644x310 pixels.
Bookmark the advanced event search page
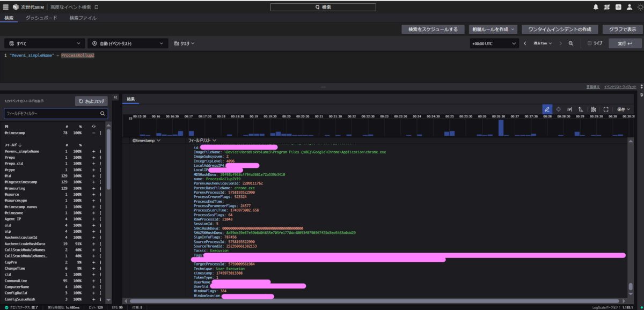[96, 7]
